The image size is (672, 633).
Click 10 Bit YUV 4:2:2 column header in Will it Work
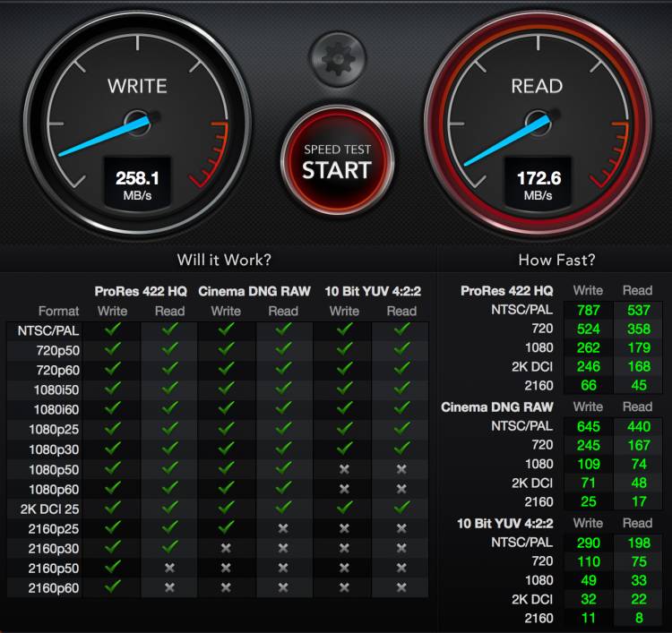click(x=373, y=291)
